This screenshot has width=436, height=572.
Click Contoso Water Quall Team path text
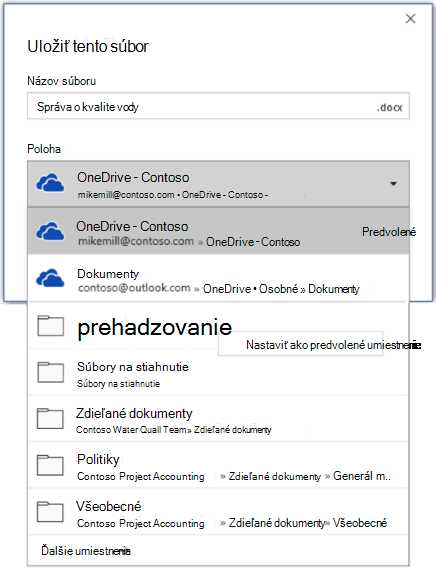pyautogui.click(x=131, y=430)
